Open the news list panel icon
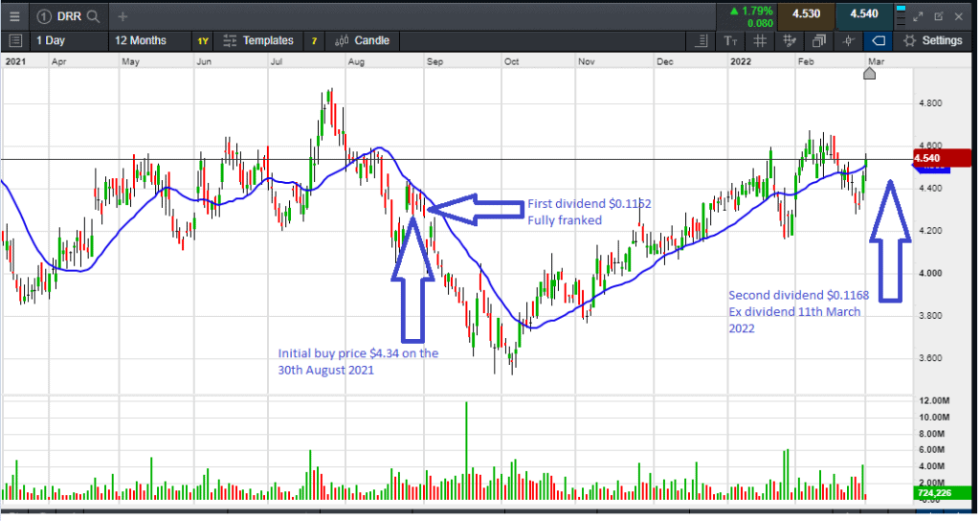The image size is (980, 521). point(14,40)
